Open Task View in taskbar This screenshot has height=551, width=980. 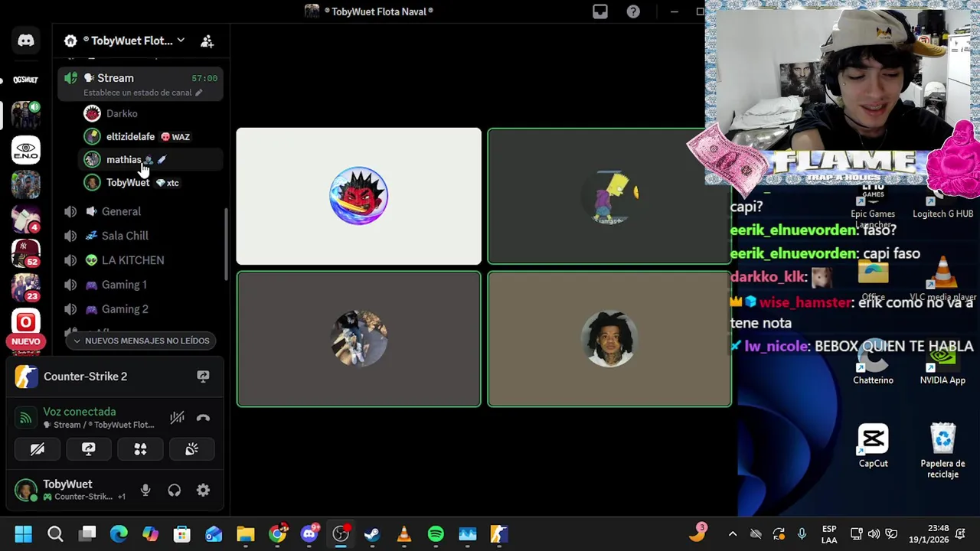point(87,533)
